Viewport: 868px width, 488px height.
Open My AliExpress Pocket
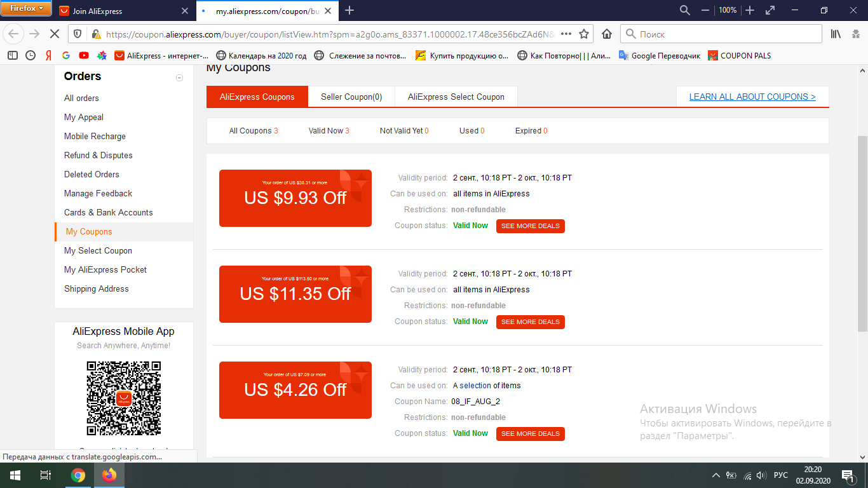(x=105, y=269)
